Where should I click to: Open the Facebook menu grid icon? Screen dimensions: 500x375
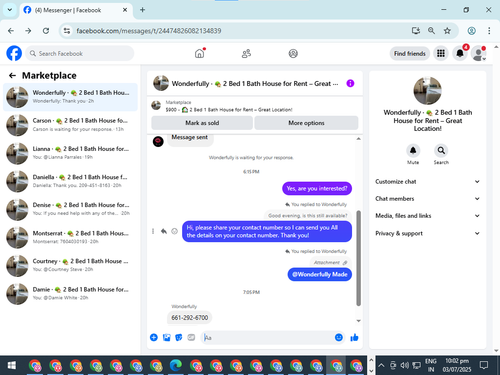tap(441, 53)
